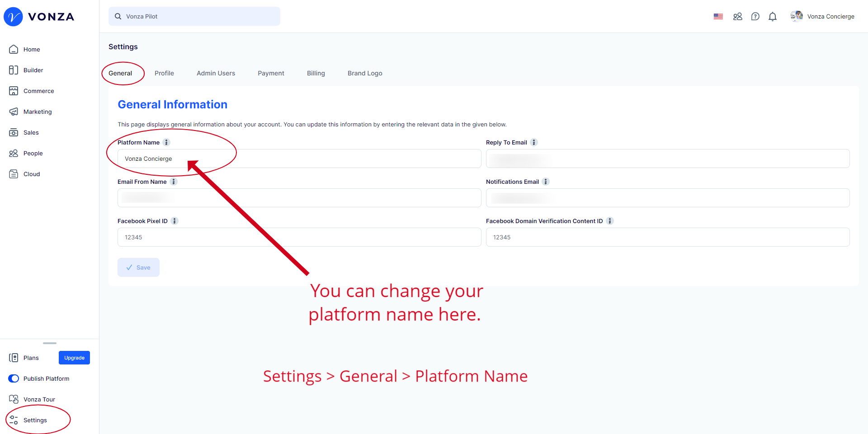The width and height of the screenshot is (868, 434).
Task: Open Cloud in the sidebar
Action: [32, 174]
